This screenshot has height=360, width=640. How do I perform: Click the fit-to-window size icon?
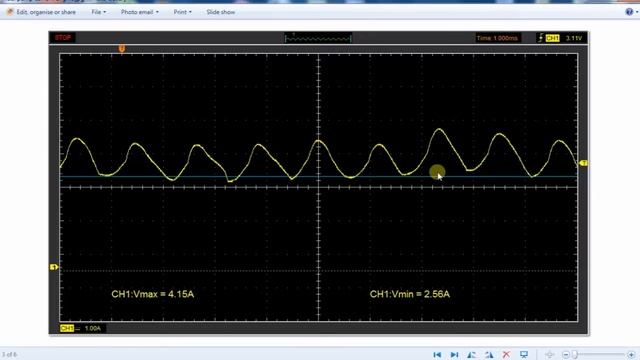click(x=549, y=354)
